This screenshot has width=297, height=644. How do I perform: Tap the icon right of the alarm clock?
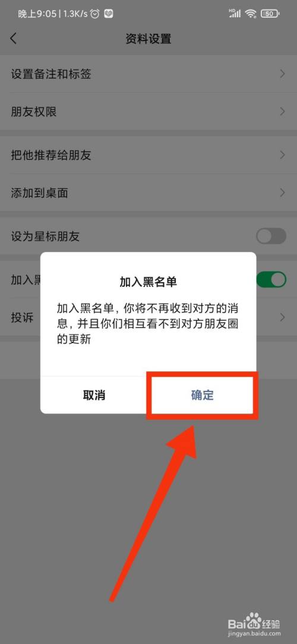(x=109, y=14)
